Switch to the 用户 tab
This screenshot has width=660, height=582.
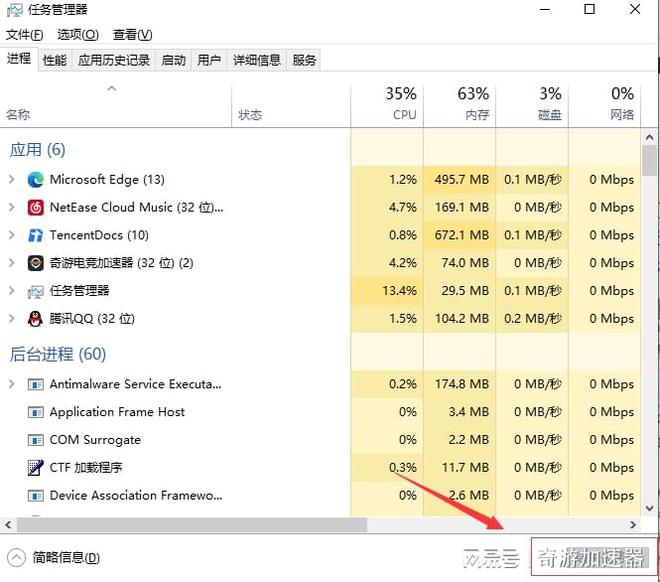click(x=209, y=60)
